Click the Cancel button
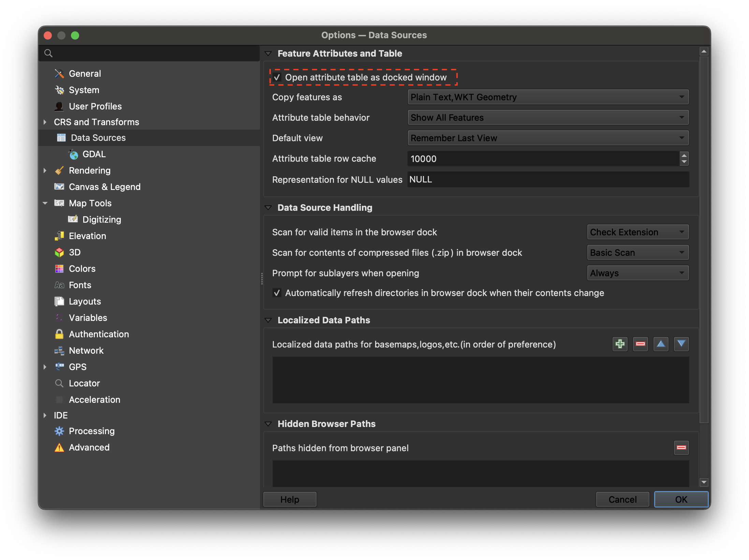This screenshot has width=749, height=560. point(622,499)
